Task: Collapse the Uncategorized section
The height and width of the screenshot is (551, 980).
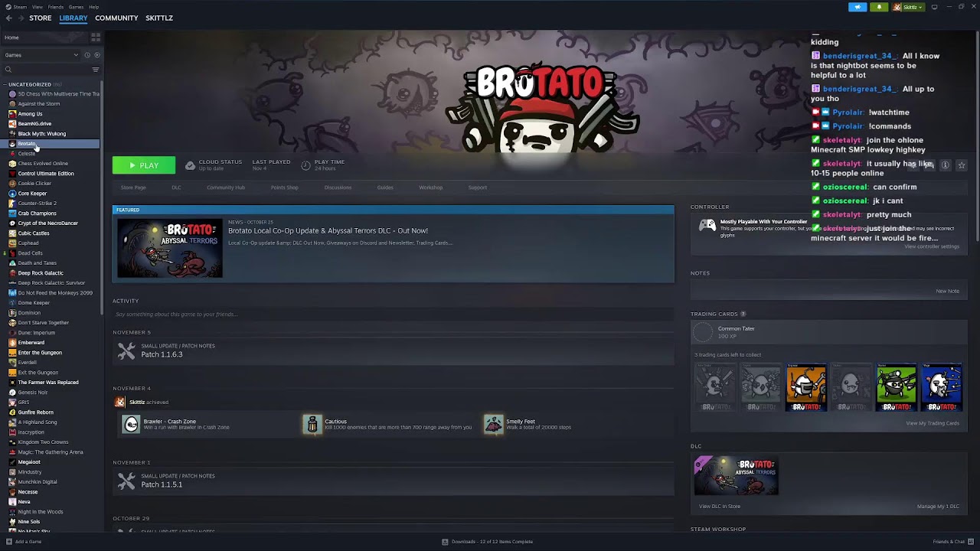Action: [5, 84]
